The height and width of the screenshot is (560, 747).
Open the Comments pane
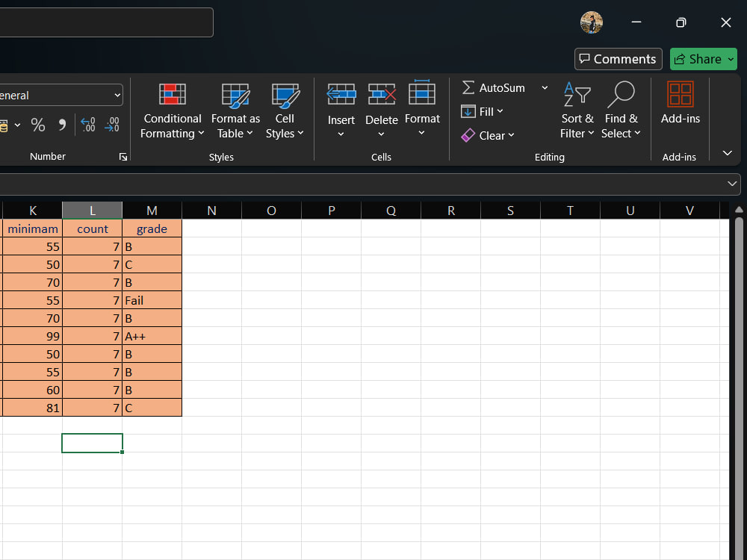(x=618, y=59)
